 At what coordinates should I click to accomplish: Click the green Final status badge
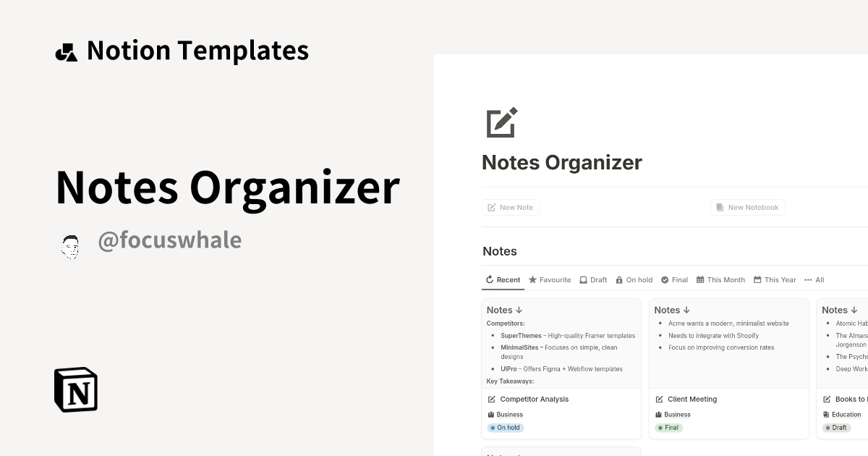[669, 428]
